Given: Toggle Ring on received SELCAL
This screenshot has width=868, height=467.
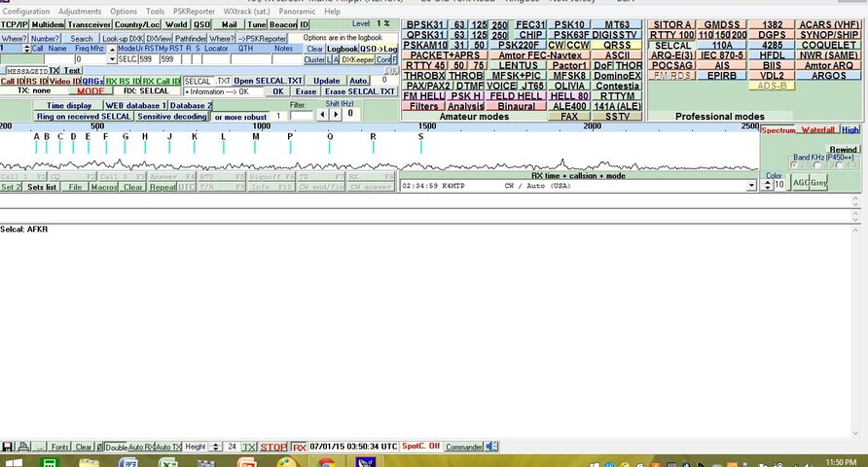Looking at the screenshot, I should pos(84,117).
